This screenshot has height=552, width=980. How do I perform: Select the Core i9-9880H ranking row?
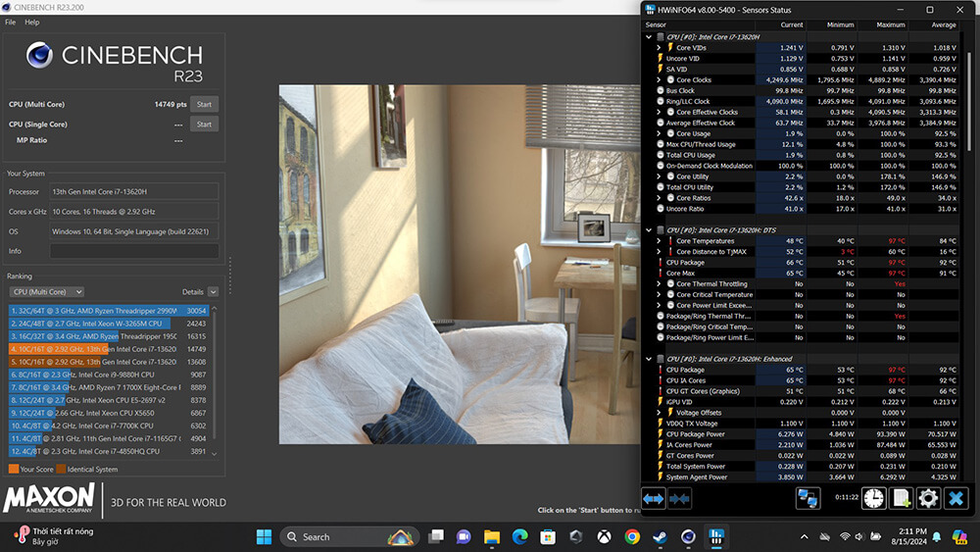point(108,376)
